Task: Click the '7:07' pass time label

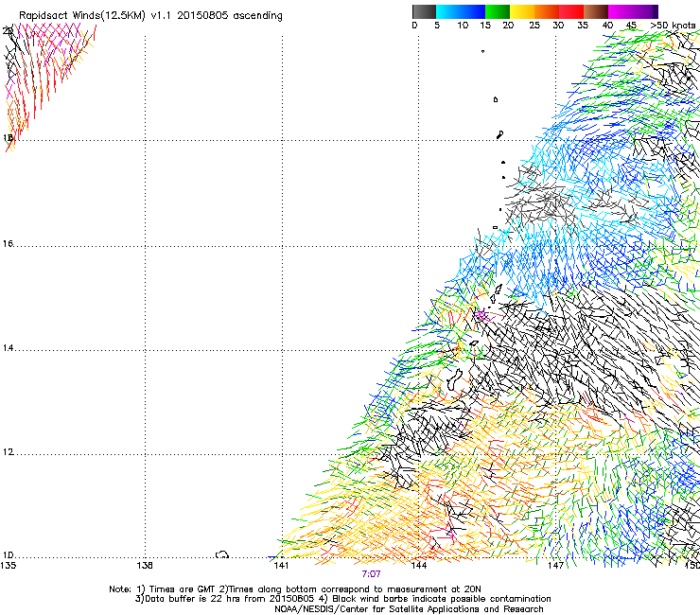Action: (371, 574)
